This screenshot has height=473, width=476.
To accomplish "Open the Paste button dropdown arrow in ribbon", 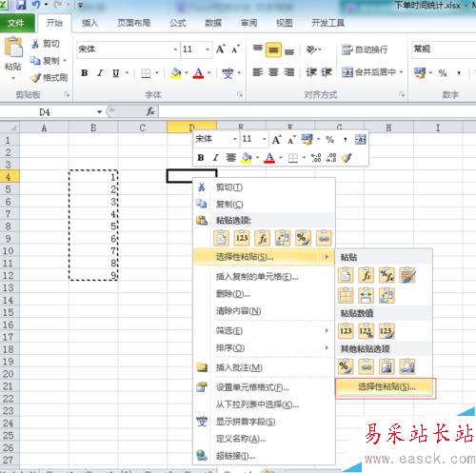I will [13, 78].
